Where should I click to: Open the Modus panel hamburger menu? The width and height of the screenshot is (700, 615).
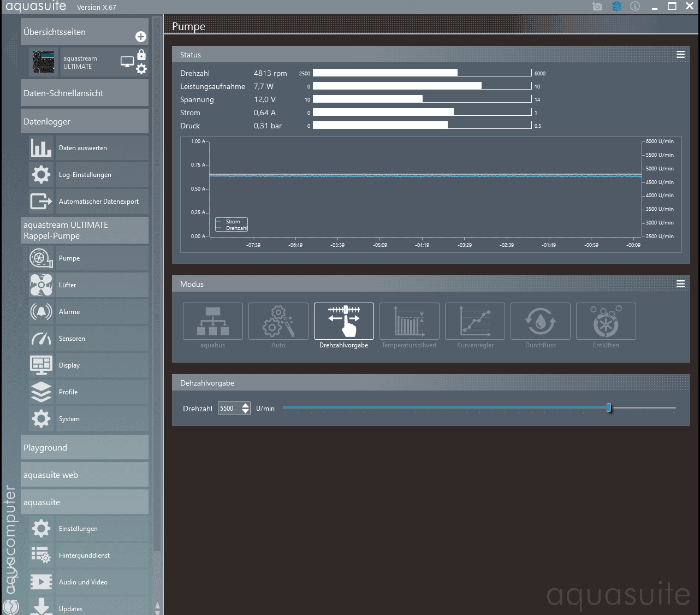point(680,284)
